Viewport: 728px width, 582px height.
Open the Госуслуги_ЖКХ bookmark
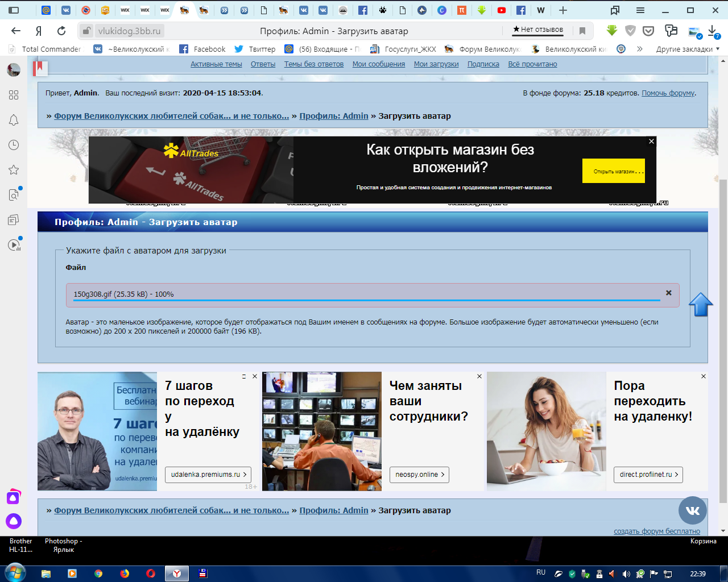point(403,49)
